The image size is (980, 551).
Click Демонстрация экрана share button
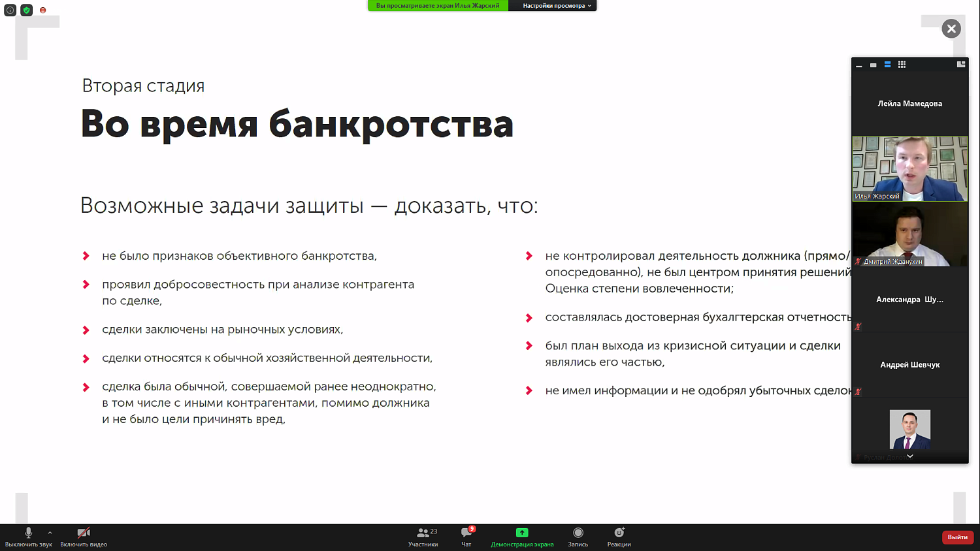(x=522, y=537)
